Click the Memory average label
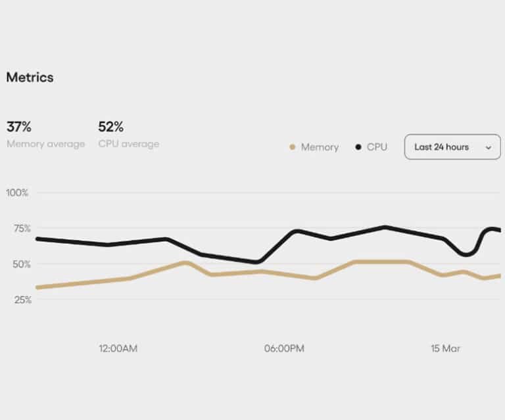This screenshot has height=420, width=505. pyautogui.click(x=45, y=144)
